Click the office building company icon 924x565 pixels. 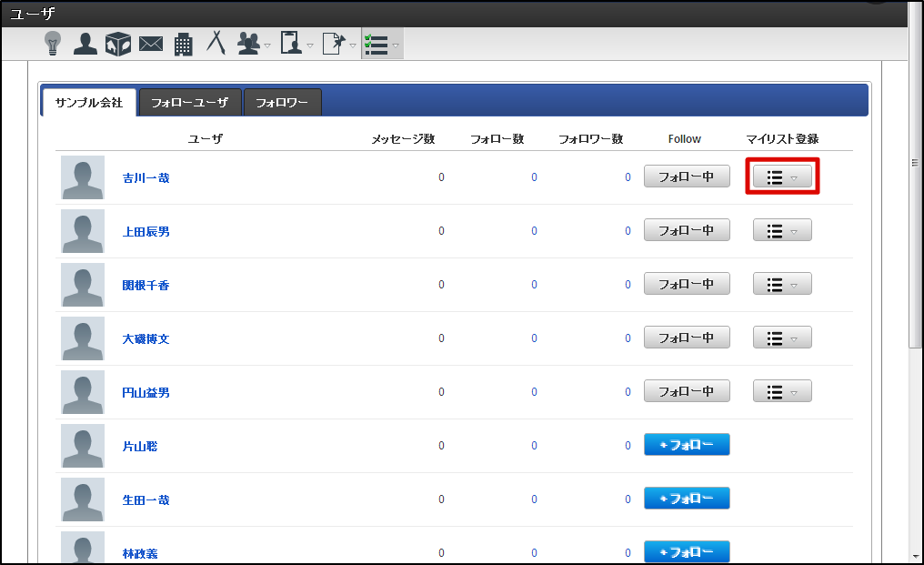coord(184,44)
